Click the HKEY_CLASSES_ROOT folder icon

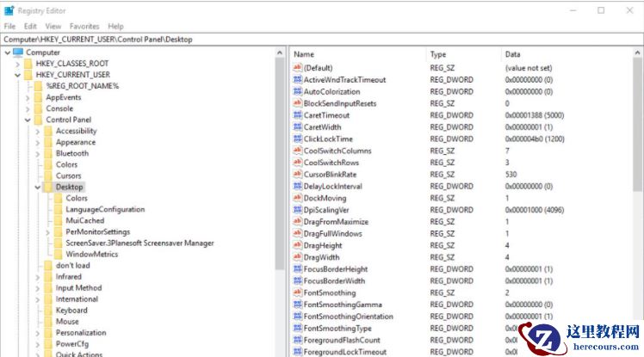[x=28, y=64]
